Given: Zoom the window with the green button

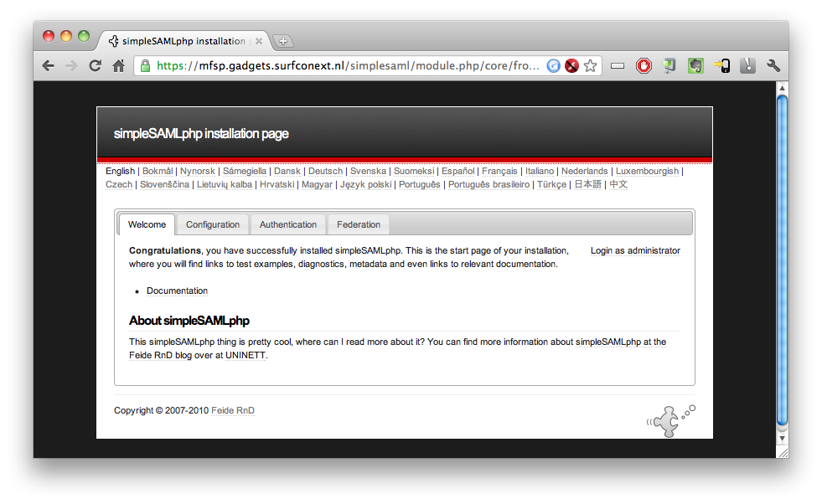Looking at the screenshot, I should [x=84, y=36].
